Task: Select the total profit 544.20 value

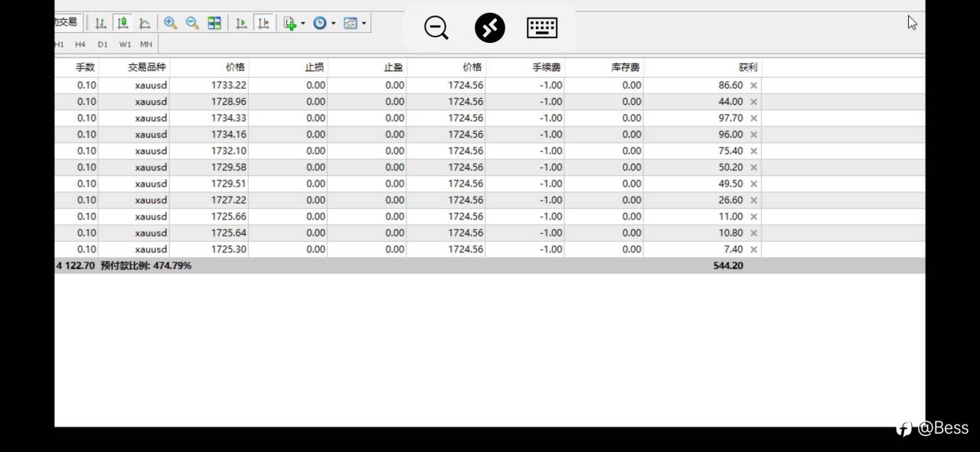Action: click(x=727, y=266)
